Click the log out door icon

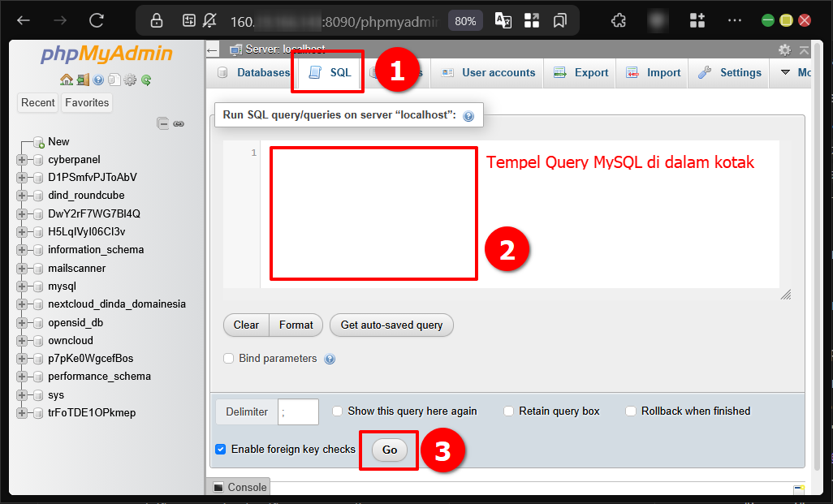[83, 80]
